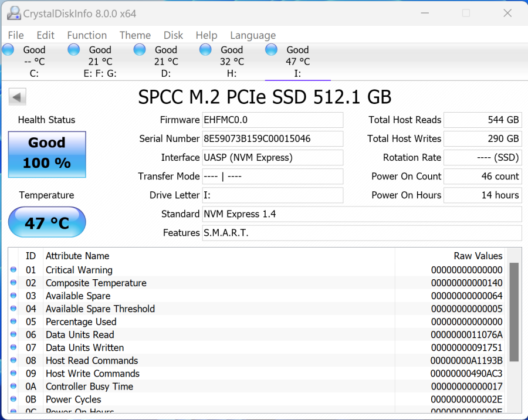Click the Drive Letter field
The image size is (528, 420).
tap(273, 195)
